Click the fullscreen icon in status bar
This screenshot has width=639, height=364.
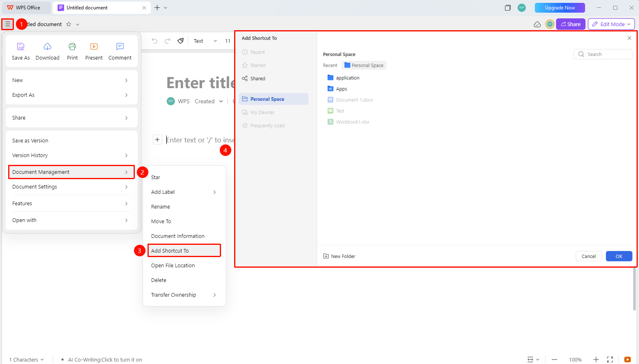(610, 360)
